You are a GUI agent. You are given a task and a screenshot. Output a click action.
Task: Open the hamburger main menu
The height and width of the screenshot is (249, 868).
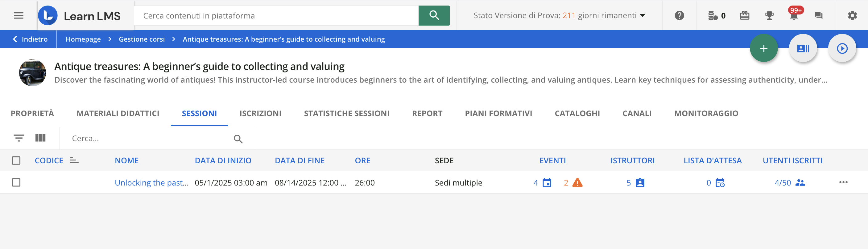click(19, 15)
